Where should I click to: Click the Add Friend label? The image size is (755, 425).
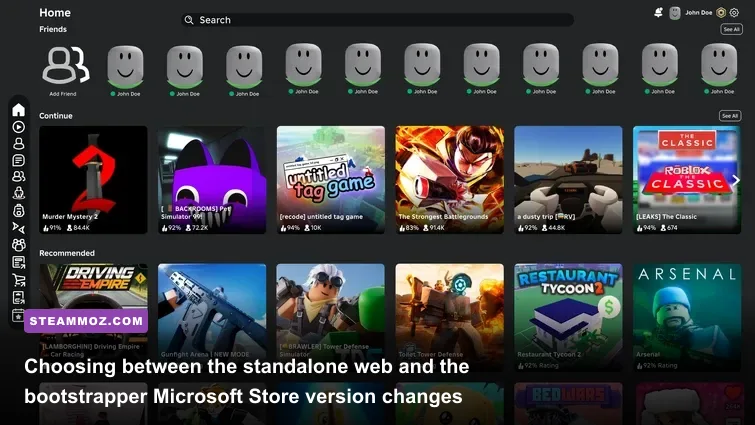63,94
